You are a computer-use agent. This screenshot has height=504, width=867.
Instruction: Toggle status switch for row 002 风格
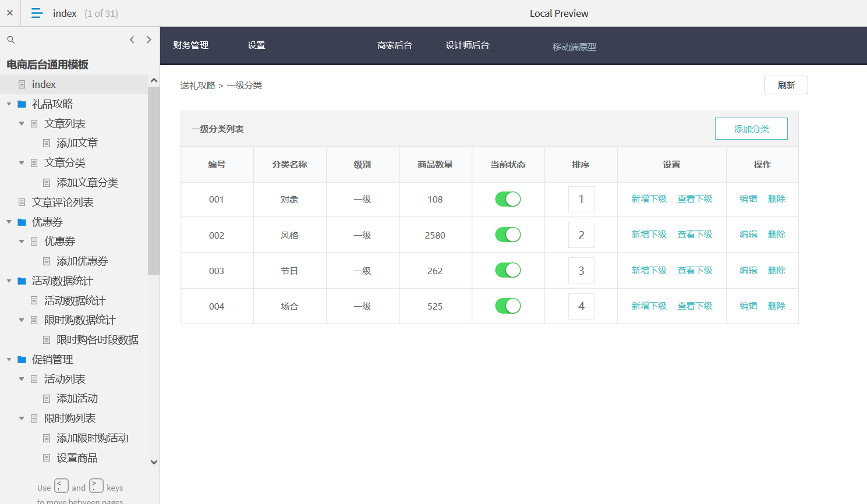(508, 235)
